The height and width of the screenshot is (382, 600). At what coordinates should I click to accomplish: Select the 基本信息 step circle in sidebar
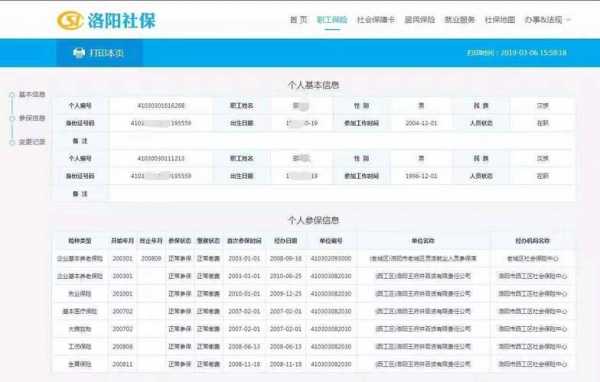pyautogui.click(x=12, y=95)
